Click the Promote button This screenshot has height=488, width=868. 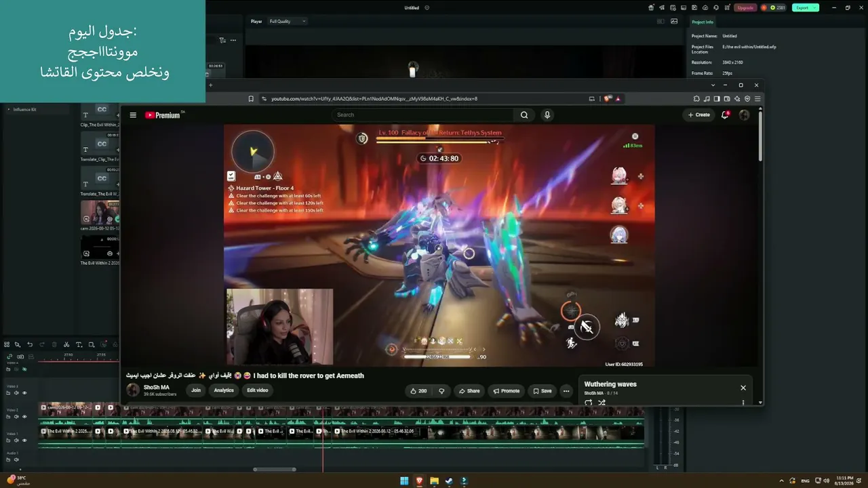pos(506,391)
